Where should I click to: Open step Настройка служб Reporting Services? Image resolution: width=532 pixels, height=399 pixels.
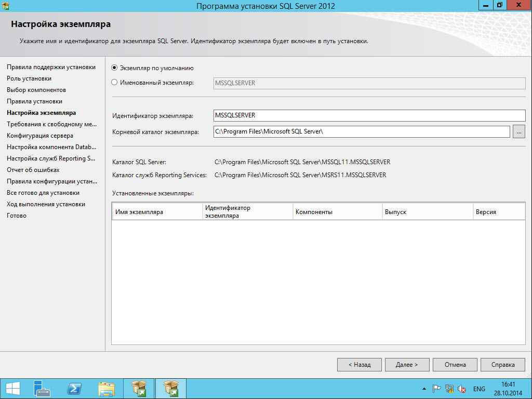click(51, 158)
